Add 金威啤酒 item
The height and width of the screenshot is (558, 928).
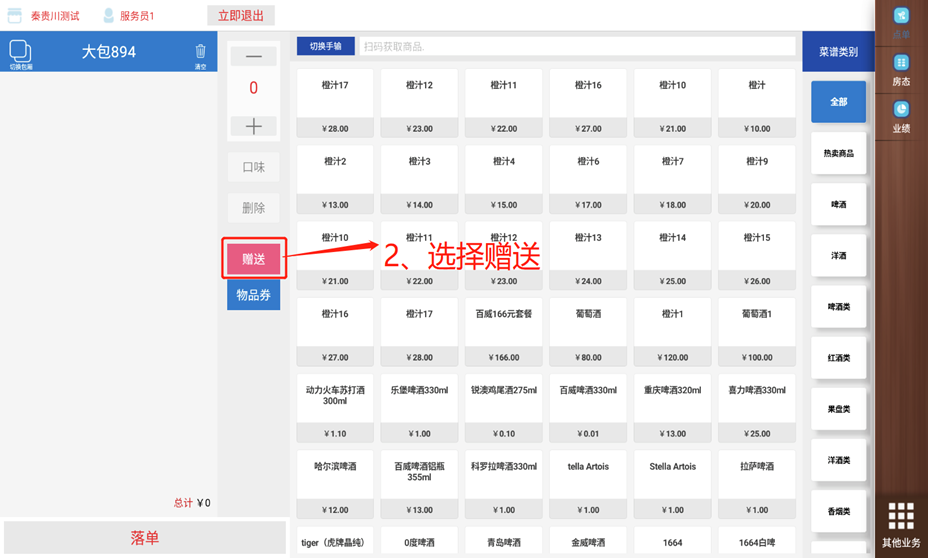pyautogui.click(x=588, y=541)
